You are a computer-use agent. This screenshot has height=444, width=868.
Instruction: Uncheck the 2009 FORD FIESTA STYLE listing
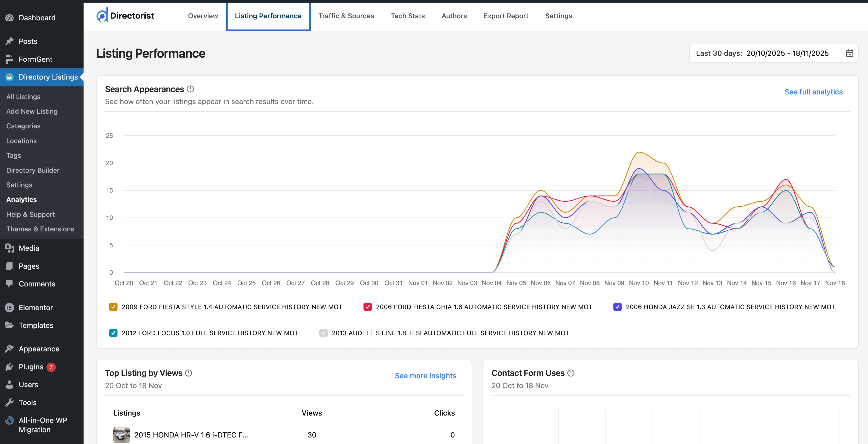click(113, 307)
